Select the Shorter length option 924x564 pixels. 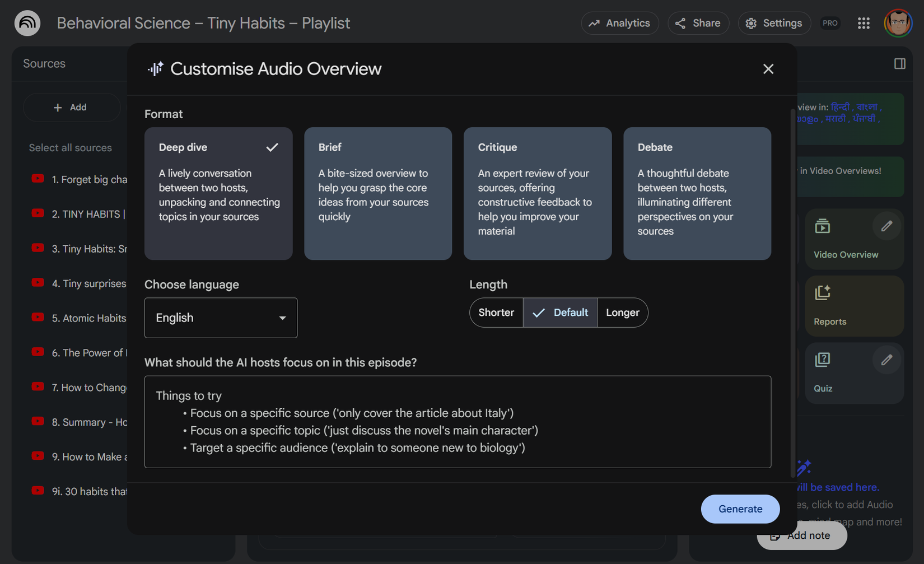496,313
